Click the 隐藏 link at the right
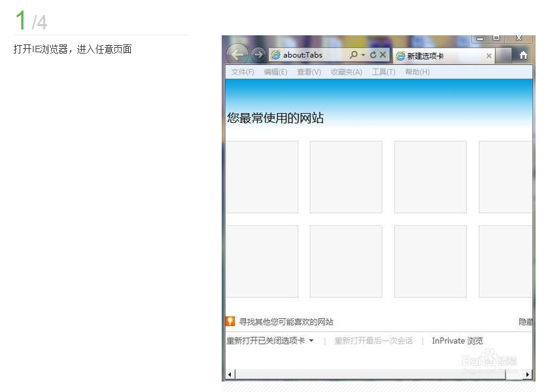 (x=526, y=322)
